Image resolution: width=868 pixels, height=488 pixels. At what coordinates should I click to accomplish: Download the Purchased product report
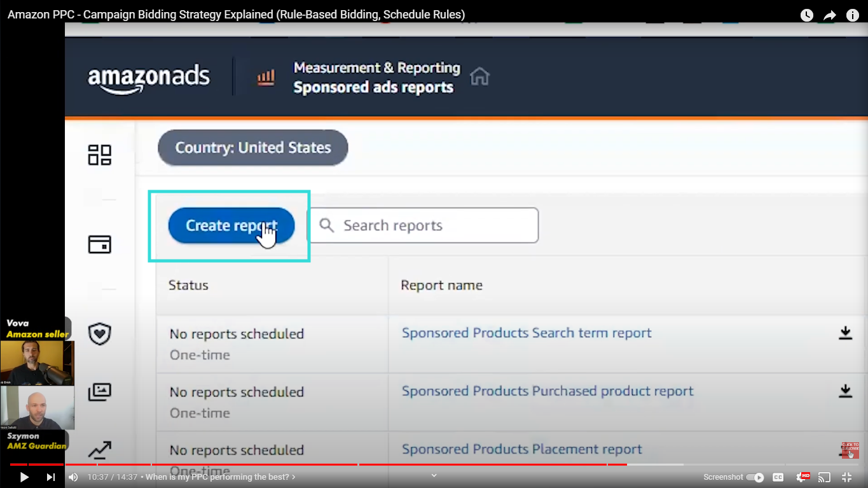[845, 391]
